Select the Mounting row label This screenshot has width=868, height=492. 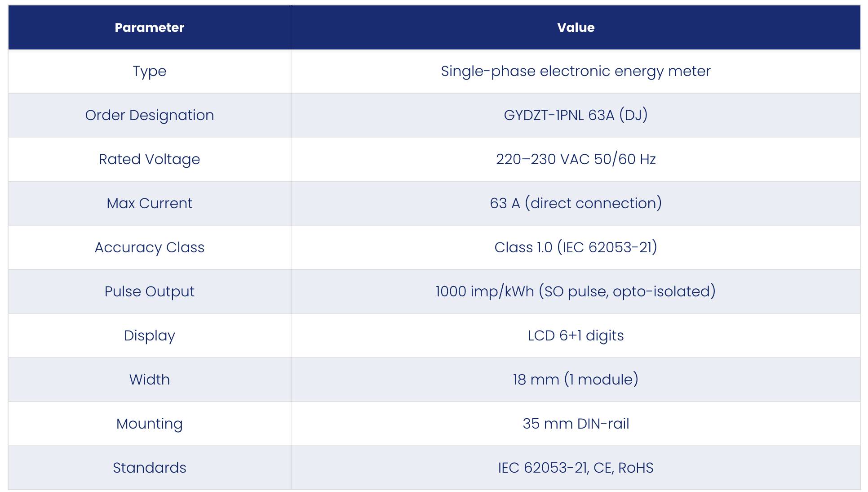[150, 424]
